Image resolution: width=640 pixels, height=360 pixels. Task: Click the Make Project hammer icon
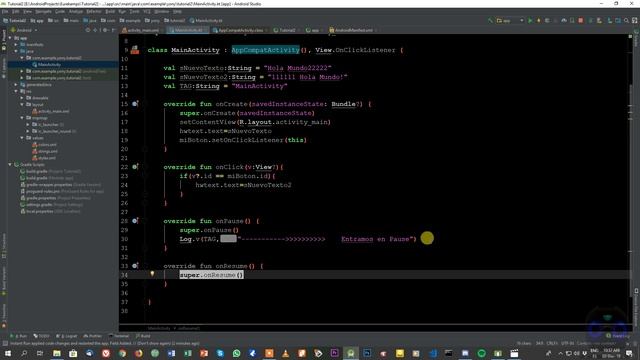[x=490, y=20]
